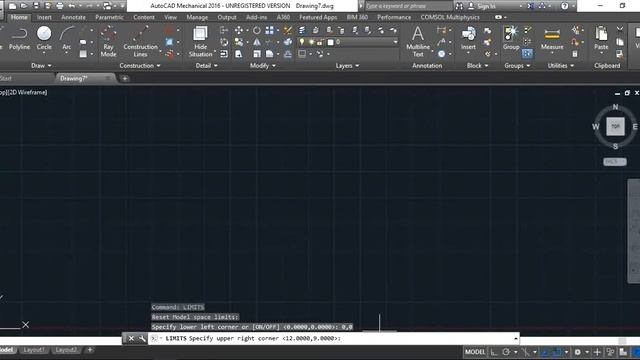Viewport: 640px width, 360px height.
Task: Switch to the Parametric ribbon tab
Action: (109, 17)
